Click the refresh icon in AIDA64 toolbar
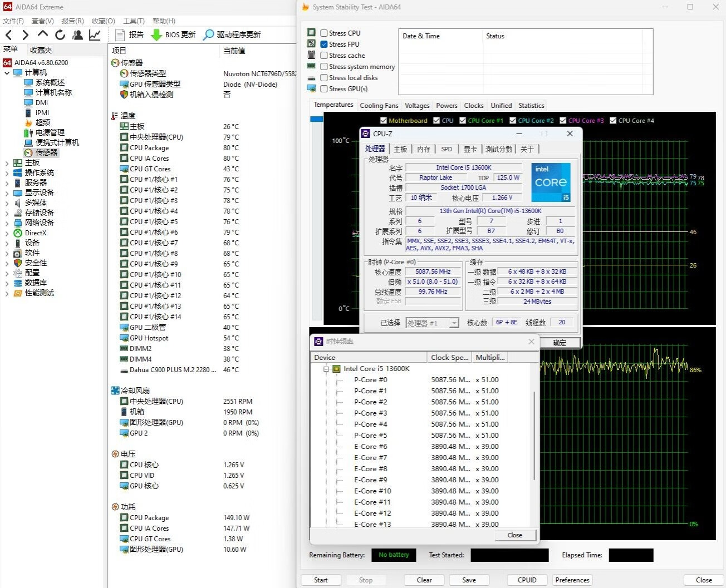 pyautogui.click(x=60, y=35)
